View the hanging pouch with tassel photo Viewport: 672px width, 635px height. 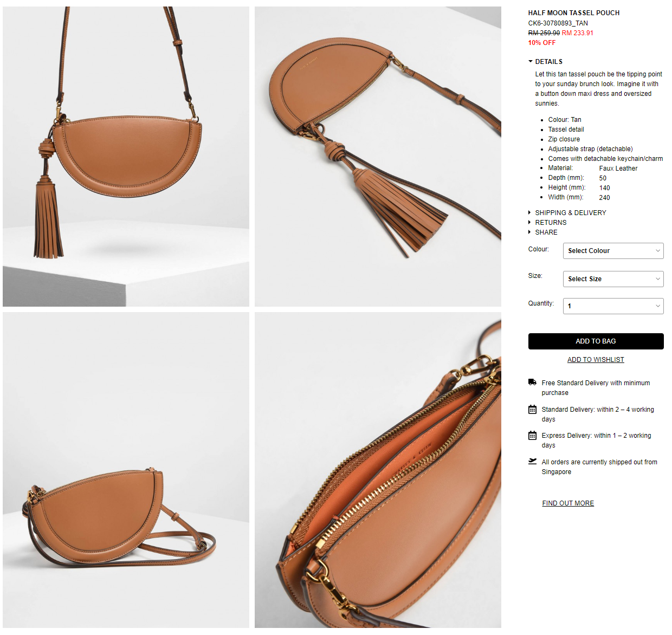click(x=126, y=157)
